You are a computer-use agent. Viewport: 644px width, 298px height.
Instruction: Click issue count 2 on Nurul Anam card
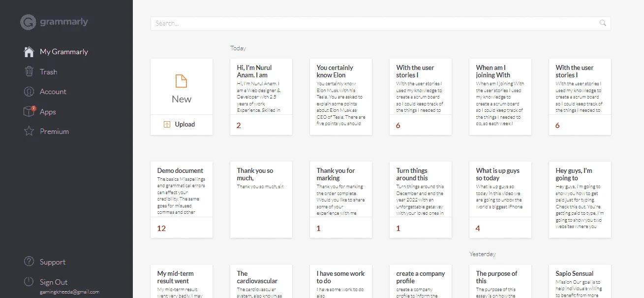(x=239, y=125)
